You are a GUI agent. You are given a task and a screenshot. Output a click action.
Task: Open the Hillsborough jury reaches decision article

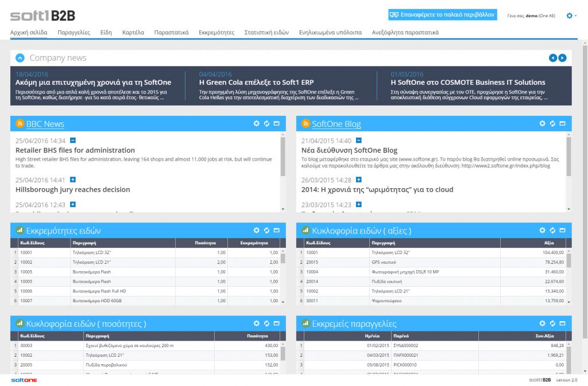click(73, 189)
